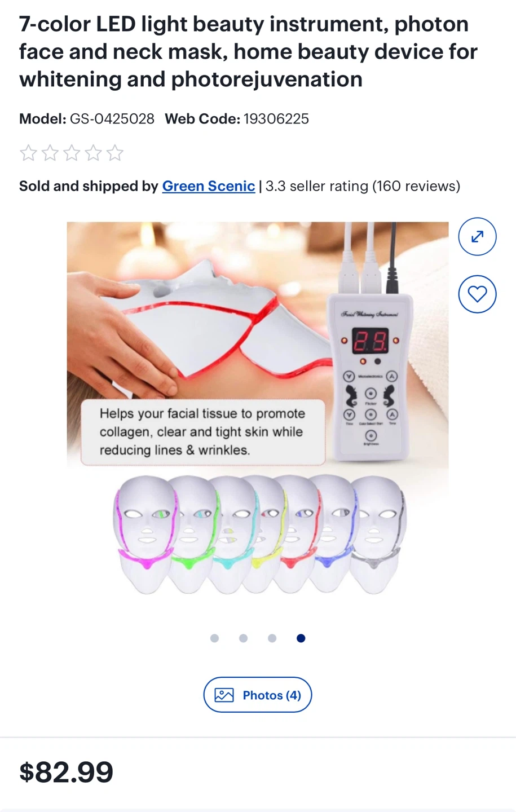Go to first image carousel dot
Screen dimensions: 516x812
[214, 638]
